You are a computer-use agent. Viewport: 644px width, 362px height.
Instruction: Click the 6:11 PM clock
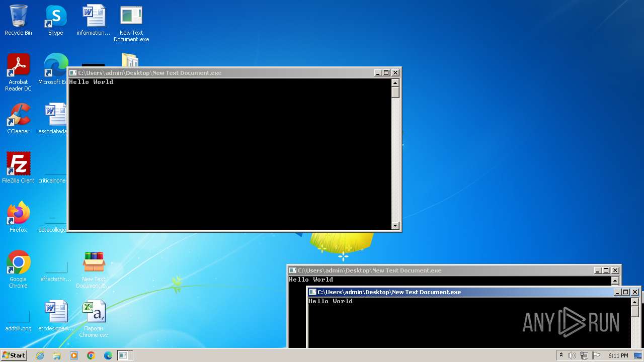coord(618,355)
